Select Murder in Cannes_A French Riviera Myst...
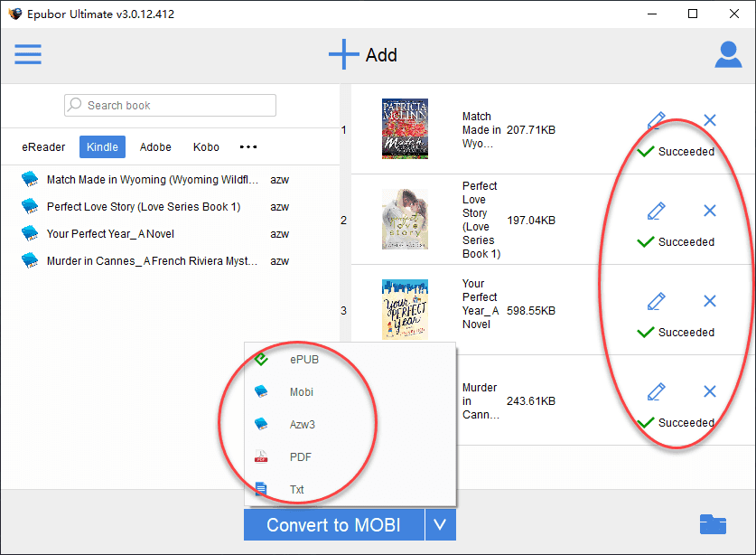 (x=152, y=260)
